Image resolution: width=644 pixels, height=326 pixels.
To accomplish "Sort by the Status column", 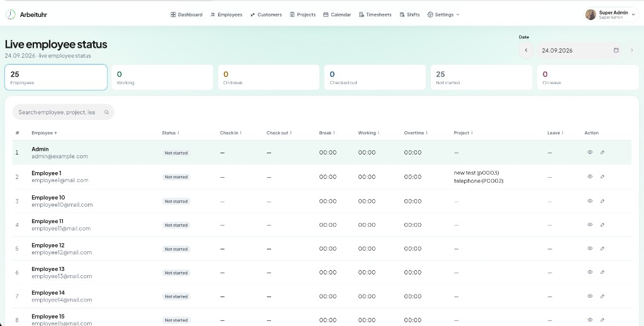I will pos(170,133).
